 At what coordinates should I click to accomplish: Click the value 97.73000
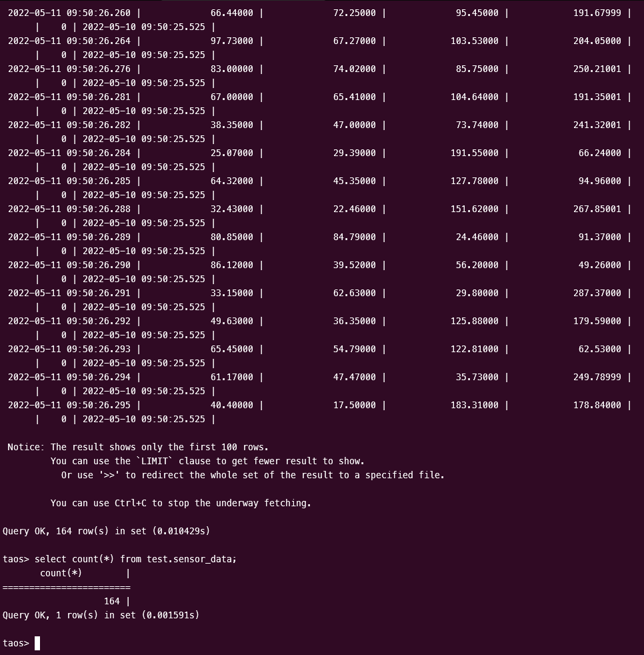[231, 41]
